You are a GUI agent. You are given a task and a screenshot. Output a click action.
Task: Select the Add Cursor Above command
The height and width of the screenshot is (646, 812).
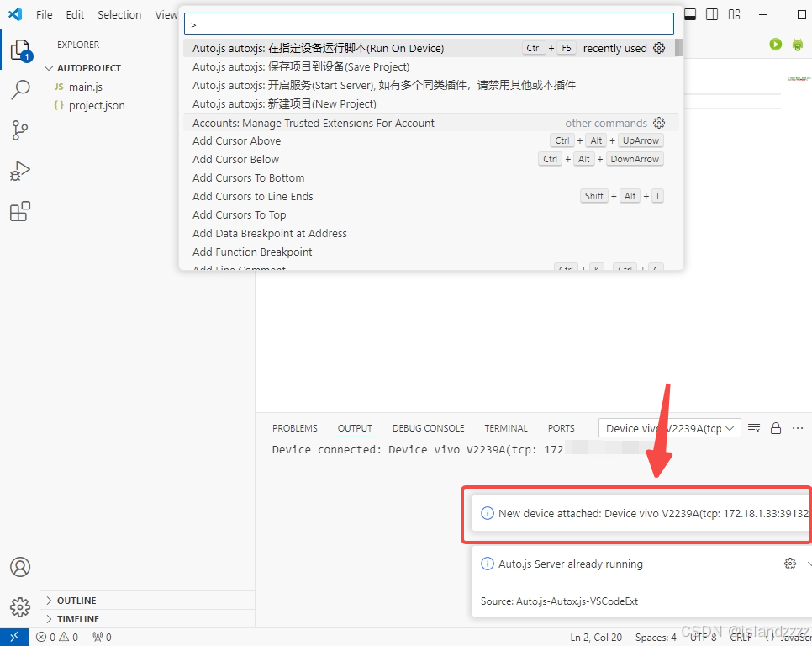click(x=430, y=141)
